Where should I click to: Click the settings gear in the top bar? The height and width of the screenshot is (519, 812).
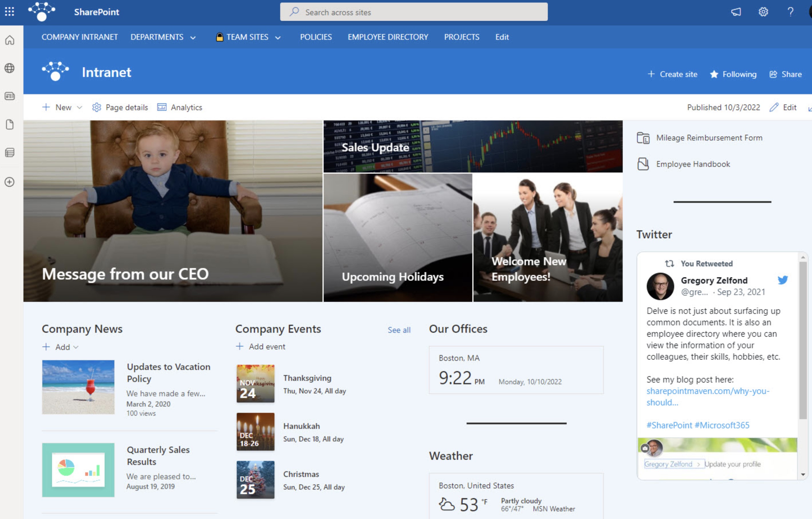pyautogui.click(x=763, y=11)
